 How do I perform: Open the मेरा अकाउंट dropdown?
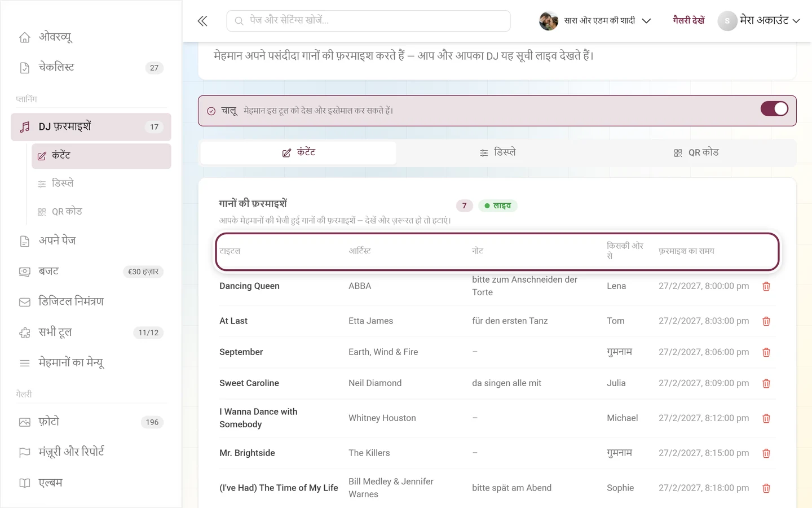coord(759,21)
